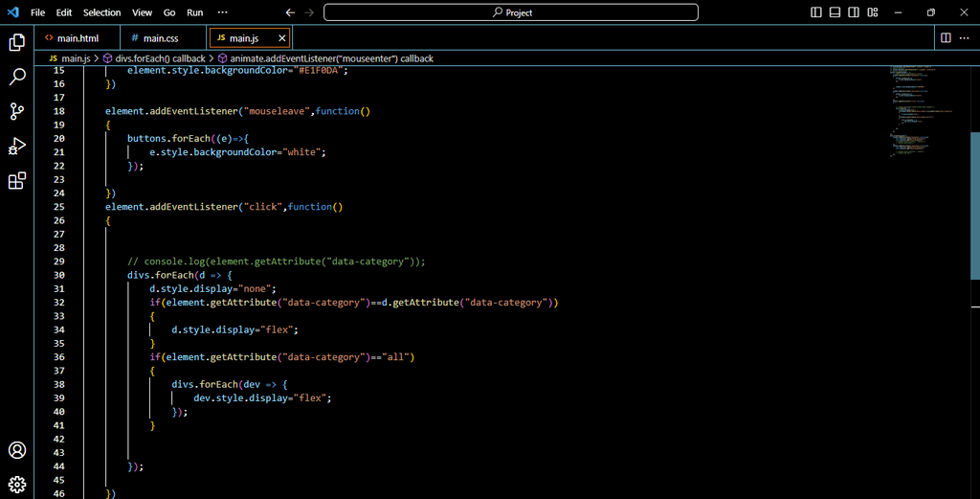This screenshot has width=980, height=499.
Task: Go back with the left arrow
Action: click(290, 12)
